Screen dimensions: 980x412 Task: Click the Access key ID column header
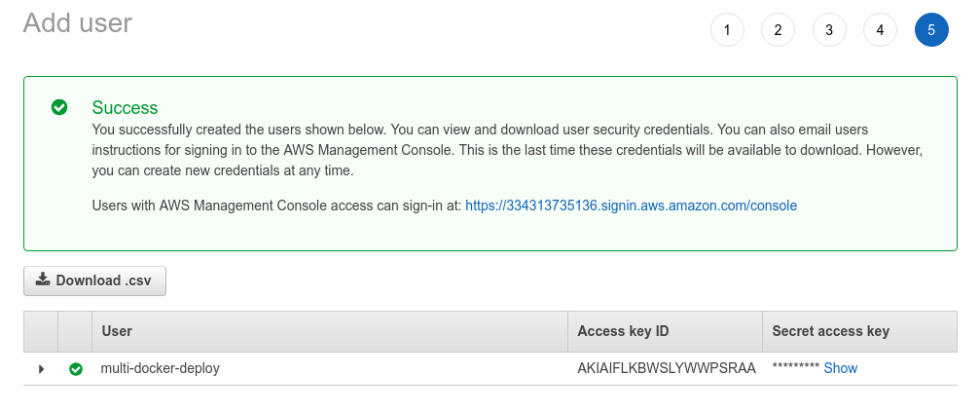coord(623,331)
